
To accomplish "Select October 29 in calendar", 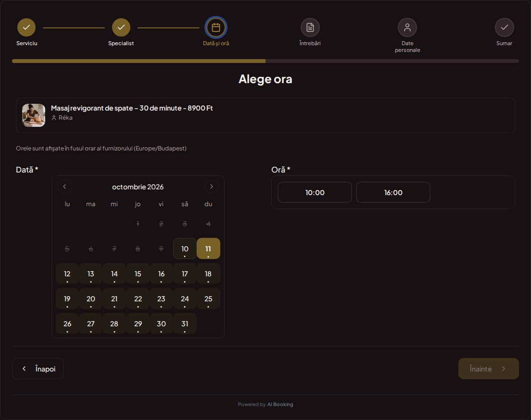I will [x=138, y=324].
